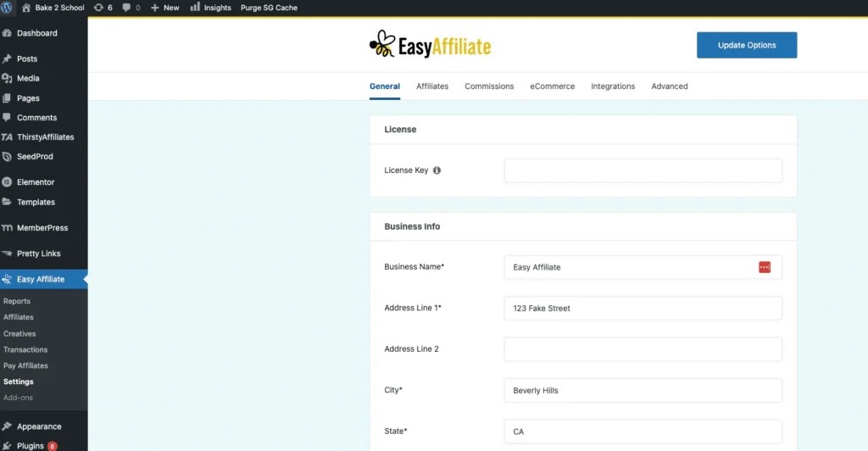The image size is (868, 451).
Task: Click the Update Options button
Action: click(747, 46)
